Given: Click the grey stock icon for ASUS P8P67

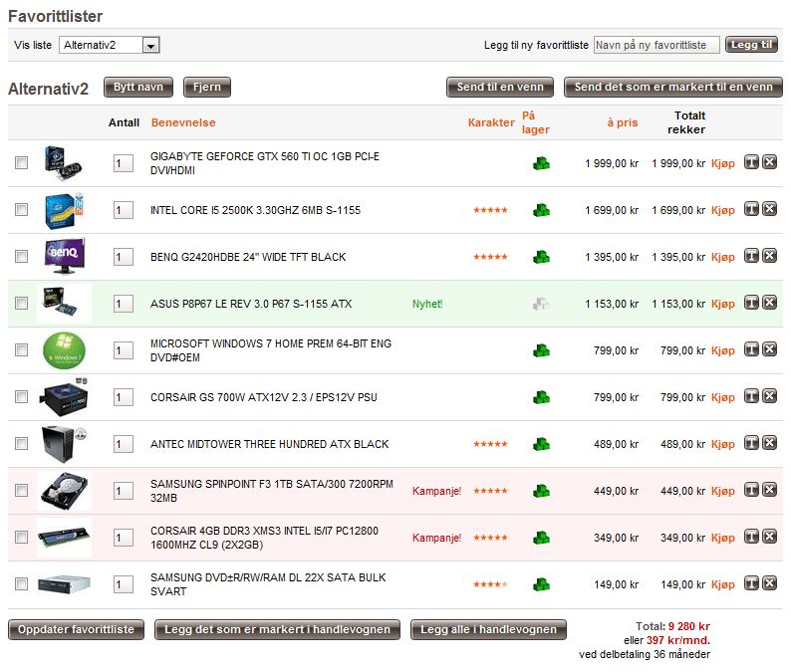Looking at the screenshot, I should (541, 304).
